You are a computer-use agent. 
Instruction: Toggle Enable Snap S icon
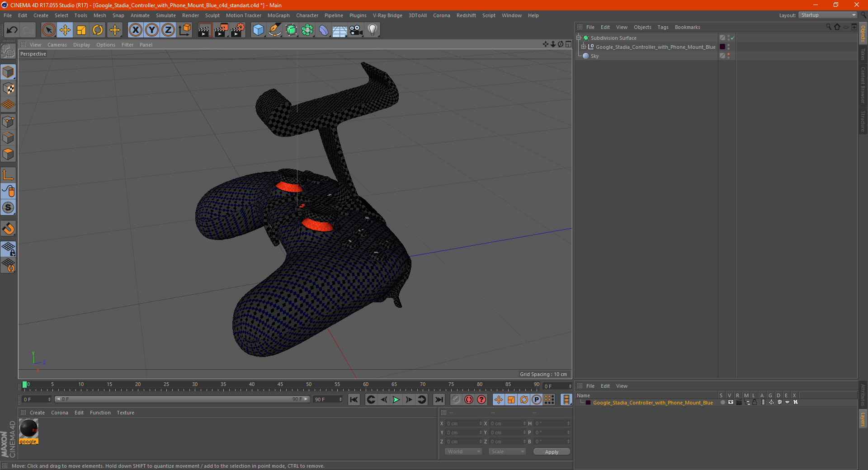pos(8,208)
